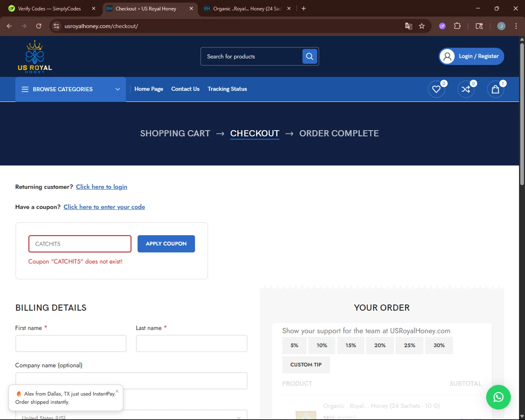This screenshot has width=525, height=420.
Task: Click the browser address bar URL
Action: point(101,26)
